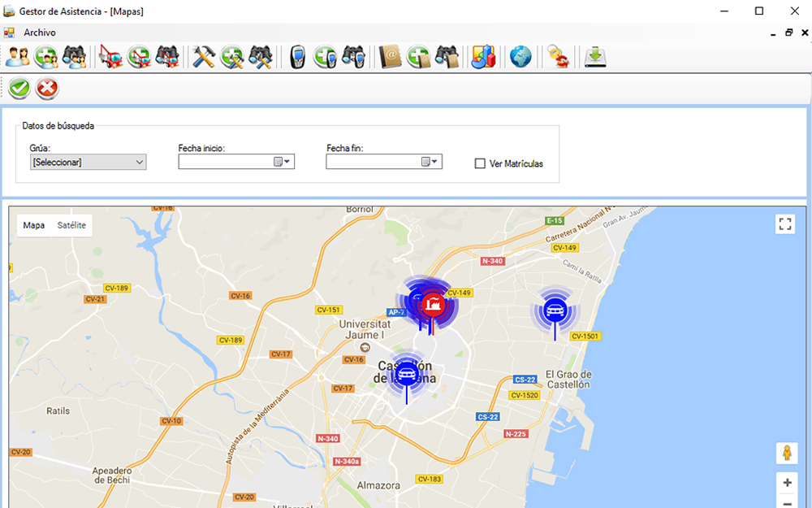Click the add new client icon
The image size is (812, 508).
pyautogui.click(x=46, y=57)
